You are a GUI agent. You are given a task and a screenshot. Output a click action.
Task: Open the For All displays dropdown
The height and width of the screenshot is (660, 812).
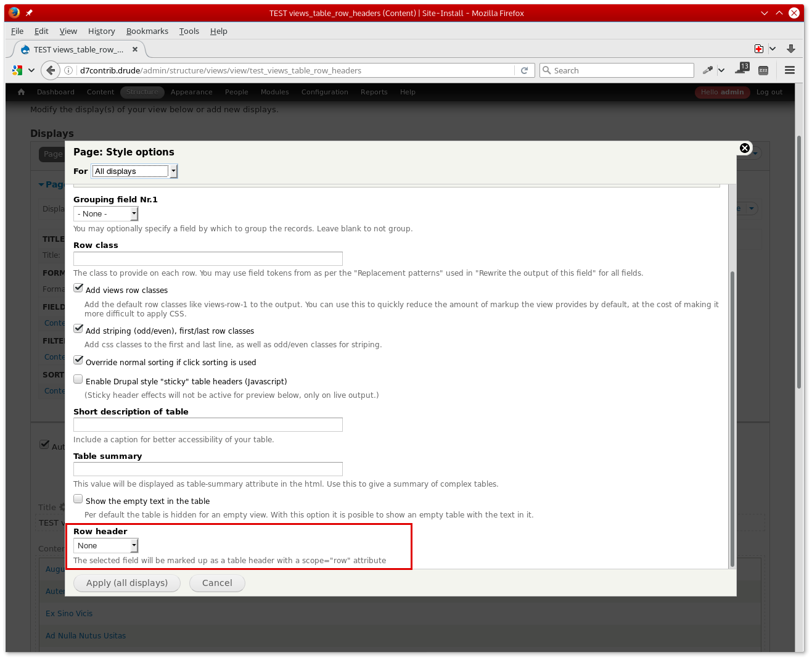pyautogui.click(x=134, y=171)
